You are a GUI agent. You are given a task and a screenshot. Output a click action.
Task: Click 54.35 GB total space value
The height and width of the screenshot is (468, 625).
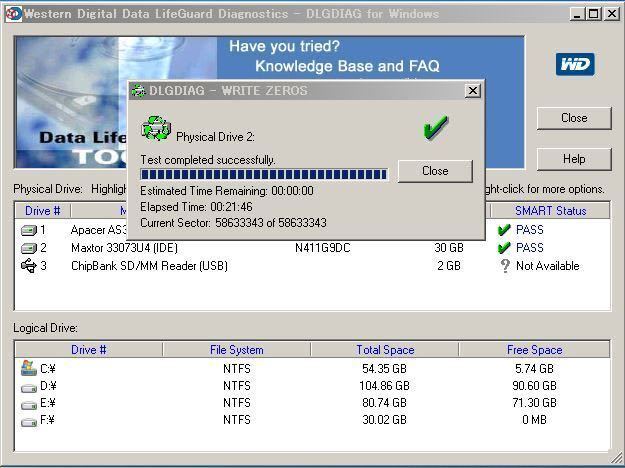(384, 369)
